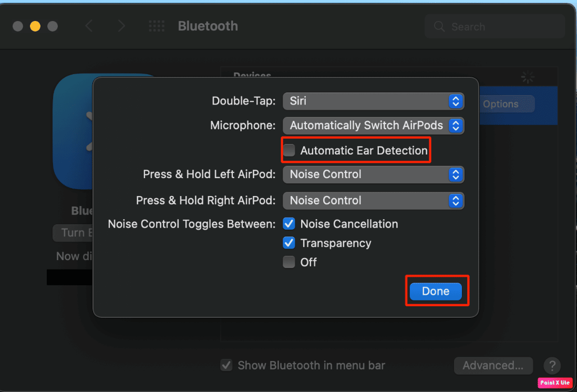The width and height of the screenshot is (577, 392).
Task: Uncheck the Transparency checkbox
Action: coord(289,243)
